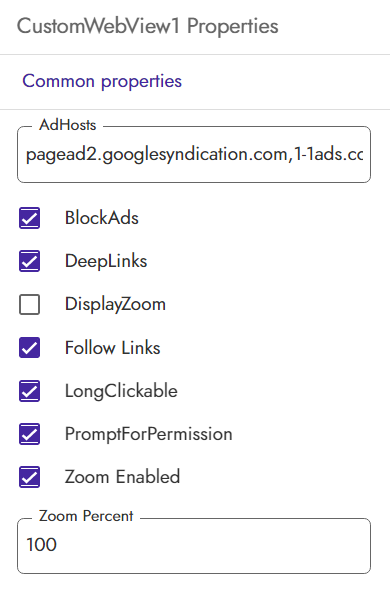Click the PromptForPermission label
The image size is (390, 601).
pos(148,434)
